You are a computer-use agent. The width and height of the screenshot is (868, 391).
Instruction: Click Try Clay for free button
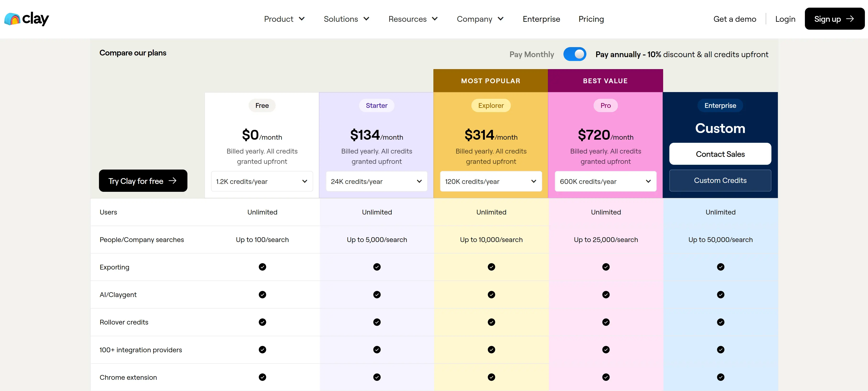pyautogui.click(x=143, y=181)
